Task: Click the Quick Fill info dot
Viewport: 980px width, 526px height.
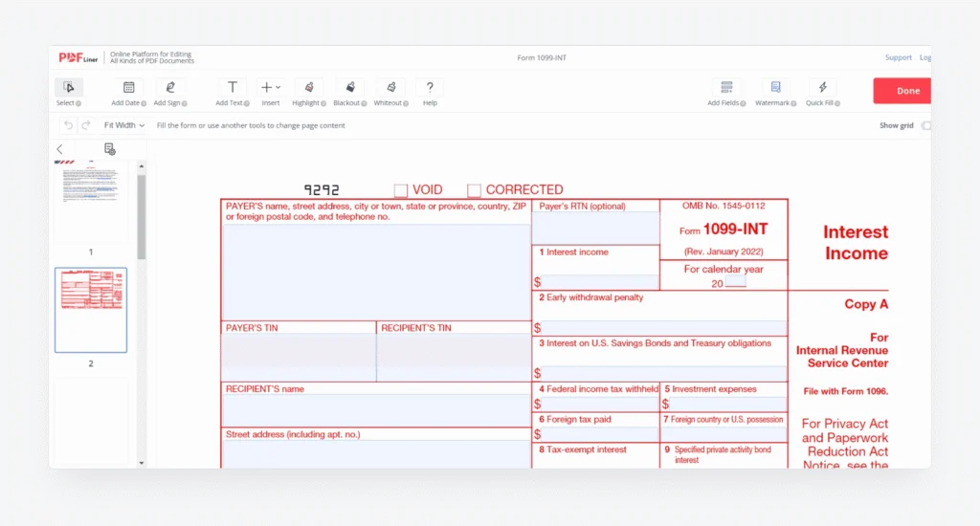Action: [x=837, y=103]
